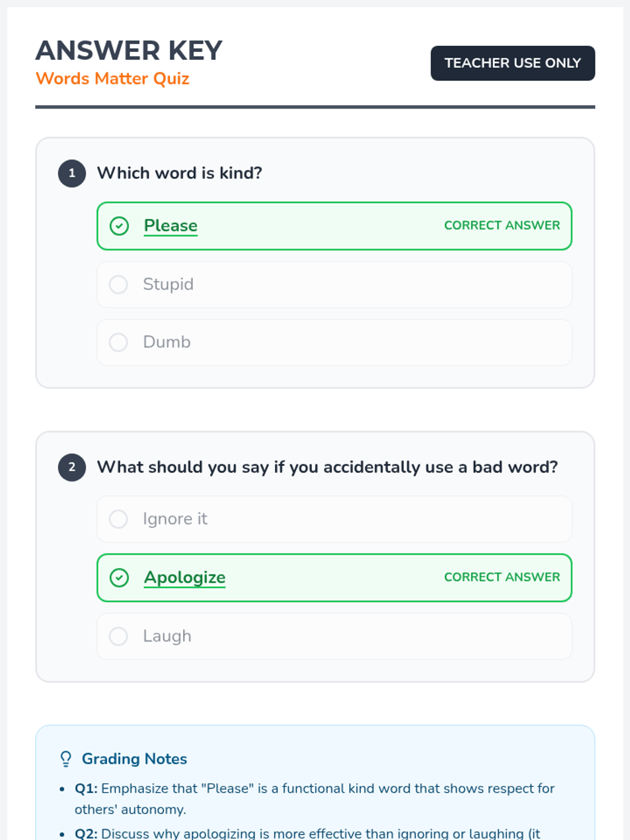Select the Laugh radio button
This screenshot has width=630, height=840.
tap(119, 636)
